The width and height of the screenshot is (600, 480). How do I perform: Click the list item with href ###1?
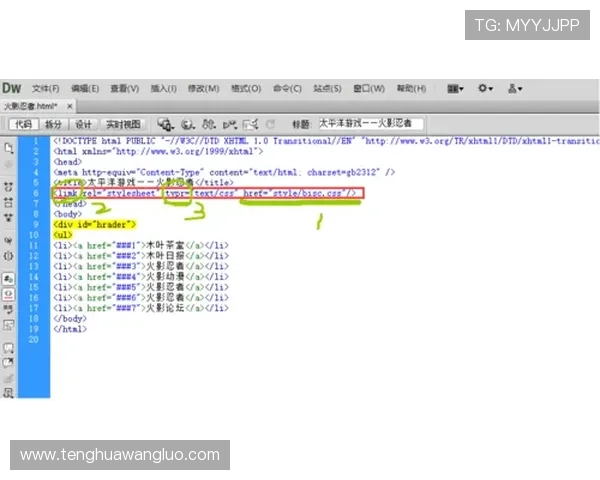(141, 245)
